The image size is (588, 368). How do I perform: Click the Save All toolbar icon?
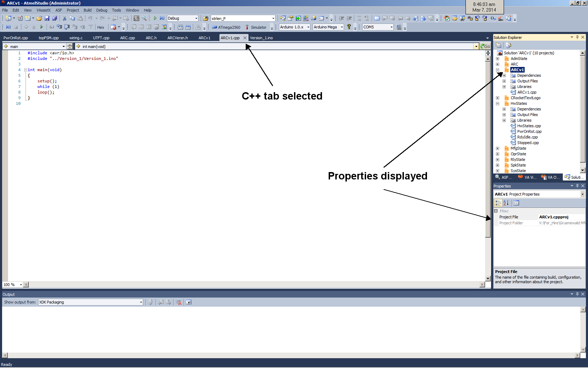point(55,18)
